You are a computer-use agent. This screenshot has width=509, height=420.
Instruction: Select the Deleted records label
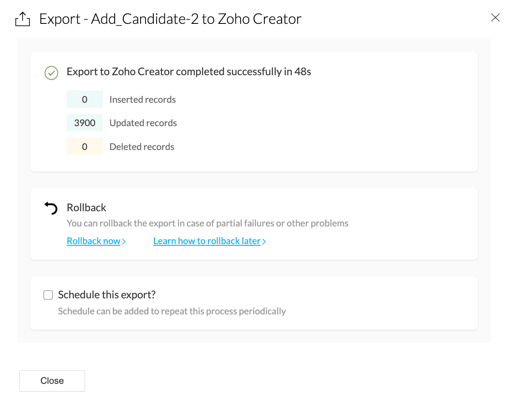(x=142, y=147)
